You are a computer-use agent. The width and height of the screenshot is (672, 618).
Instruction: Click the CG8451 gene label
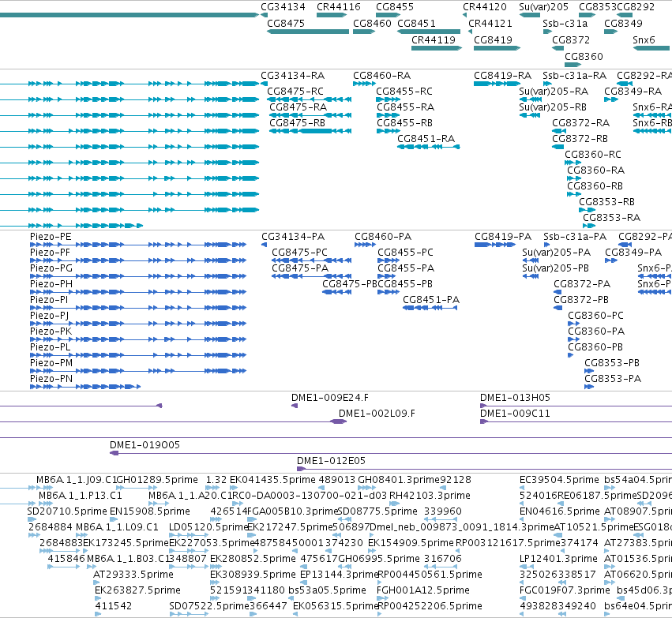(417, 23)
